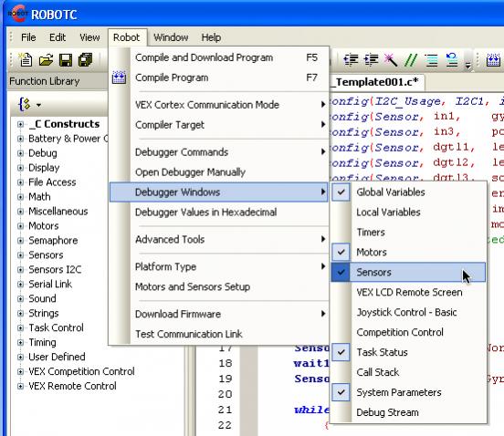Open Advanced Tools submenu
504x436 pixels.
[218, 239]
